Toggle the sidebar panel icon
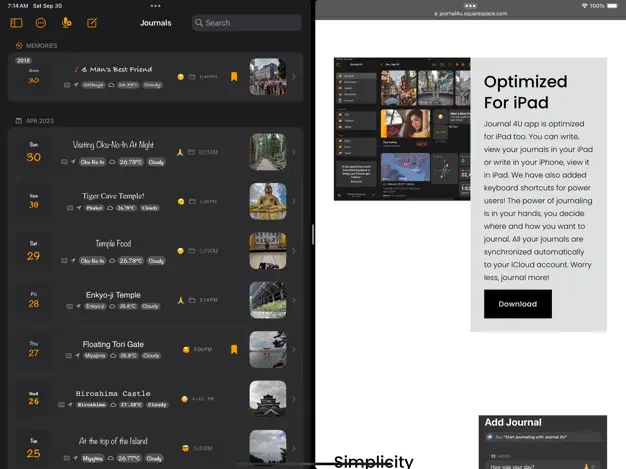 (x=15, y=22)
